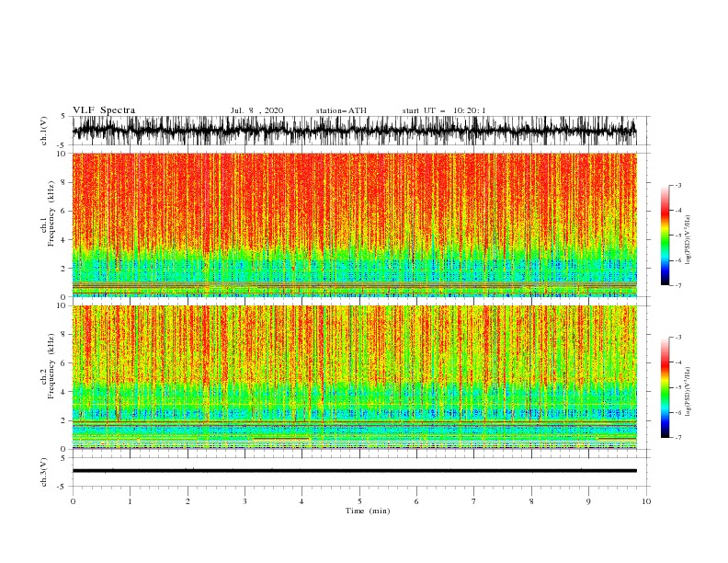Click the "-7" tick on the ch.1 colorbar

677,285
